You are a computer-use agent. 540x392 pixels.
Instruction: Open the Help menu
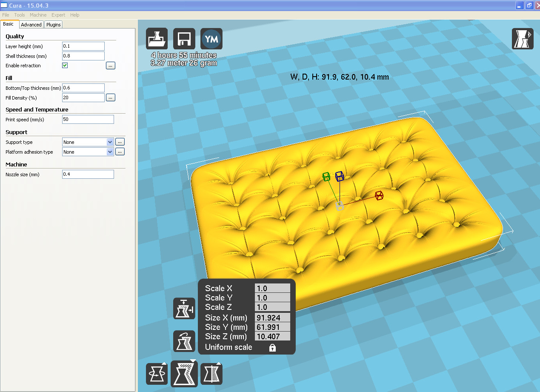point(75,15)
